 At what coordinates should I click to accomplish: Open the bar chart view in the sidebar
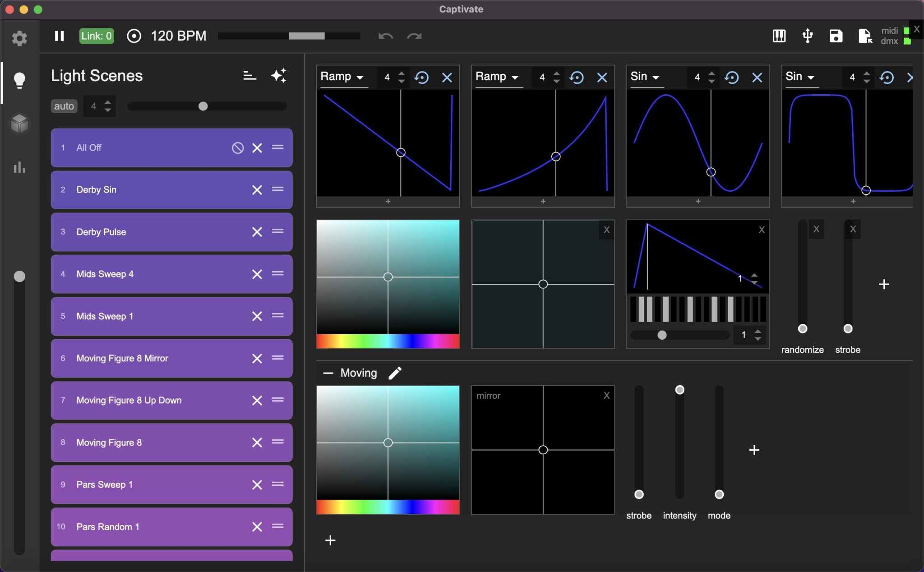coord(19,167)
